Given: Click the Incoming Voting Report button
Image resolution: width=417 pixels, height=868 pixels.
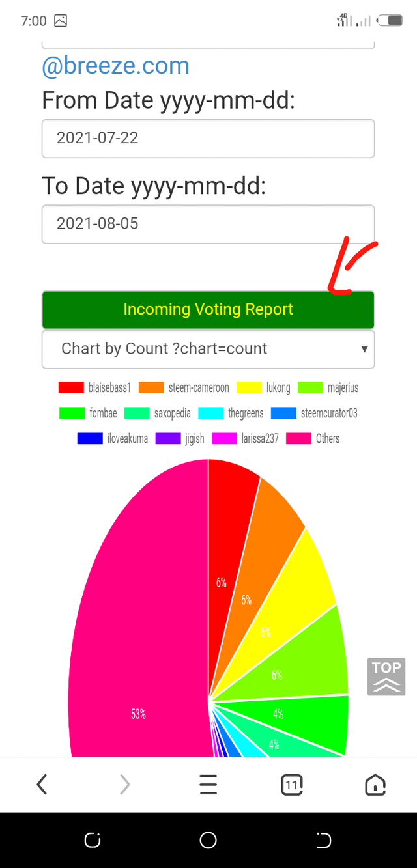Looking at the screenshot, I should 208,309.
